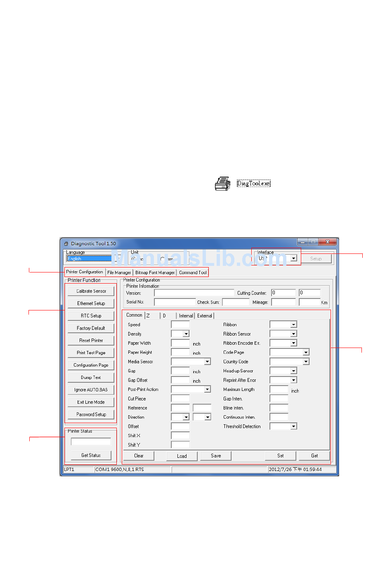
Task: Open the first Direction dropdown
Action: tap(186, 417)
